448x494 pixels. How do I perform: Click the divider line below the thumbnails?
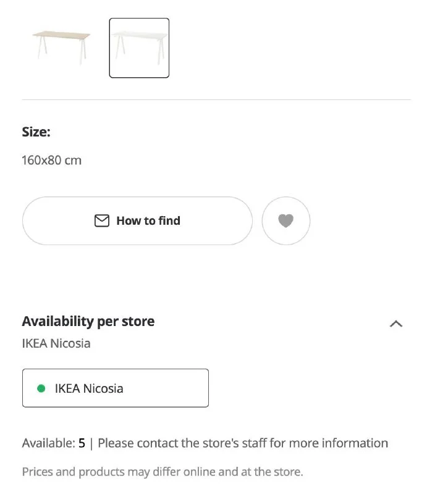216,99
